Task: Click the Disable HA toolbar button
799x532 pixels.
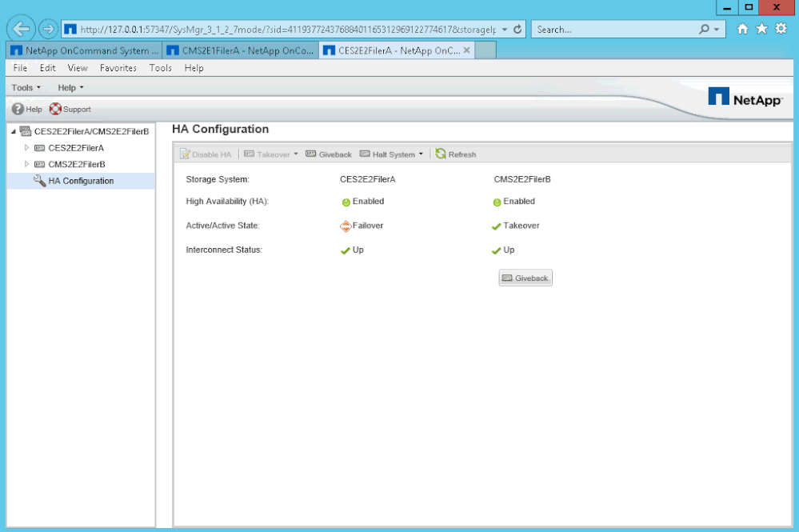Action: click(x=206, y=154)
